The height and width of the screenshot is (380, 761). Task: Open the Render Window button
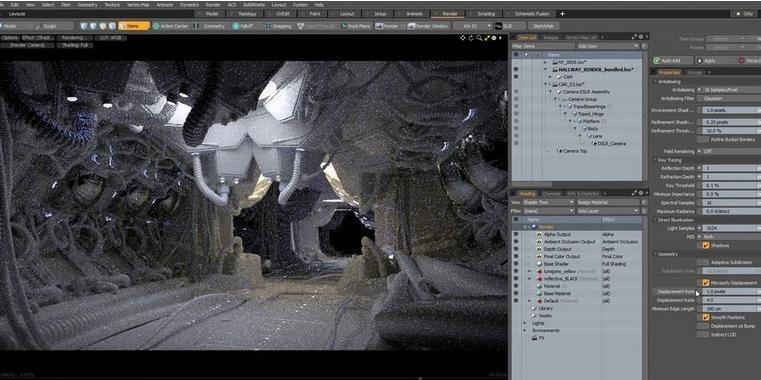[429, 26]
